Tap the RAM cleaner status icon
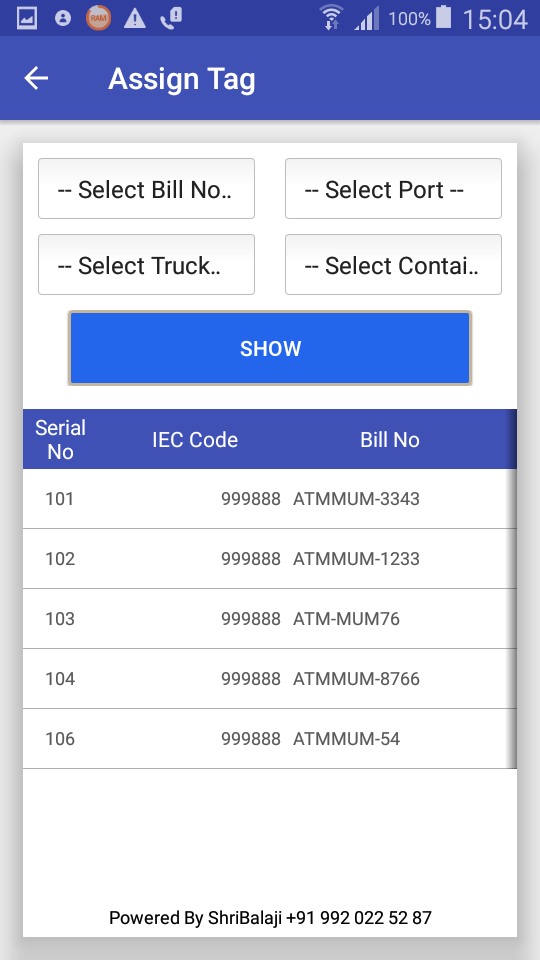This screenshot has height=960, width=540. [x=99, y=18]
